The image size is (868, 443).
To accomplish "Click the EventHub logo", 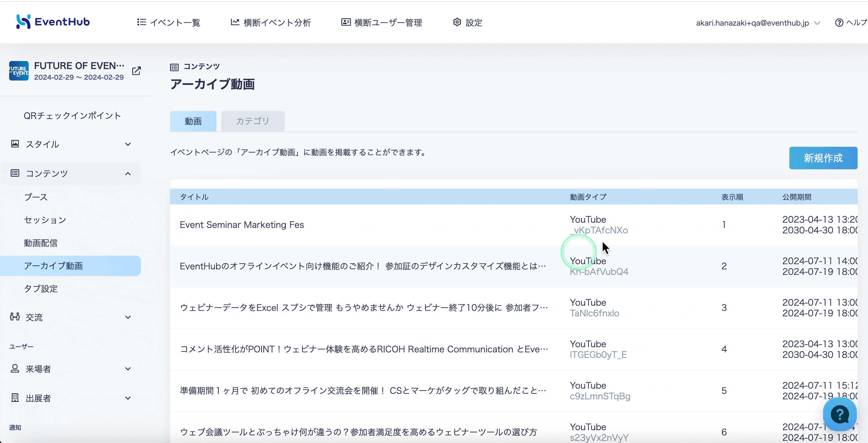I will click(x=53, y=22).
